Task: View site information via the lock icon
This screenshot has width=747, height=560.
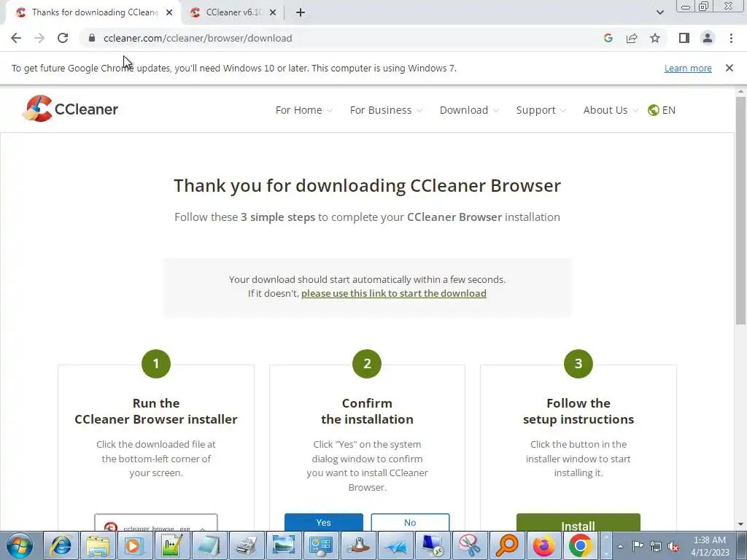Action: [x=92, y=38]
